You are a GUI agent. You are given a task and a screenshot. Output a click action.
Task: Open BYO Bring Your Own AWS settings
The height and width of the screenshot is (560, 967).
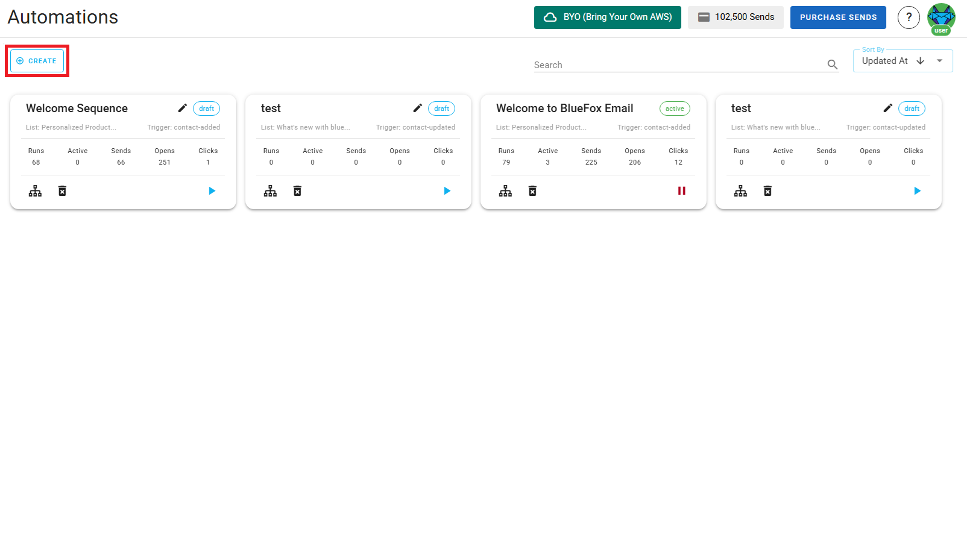point(607,17)
